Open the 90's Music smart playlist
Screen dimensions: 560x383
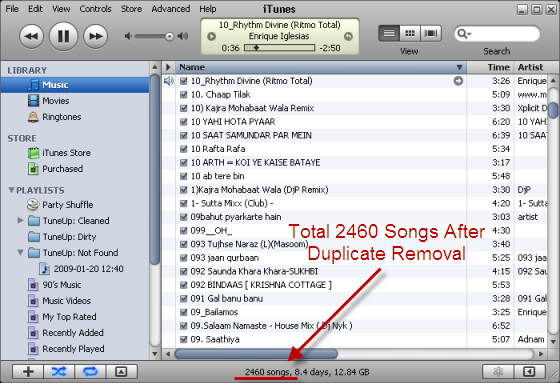pyautogui.click(x=75, y=285)
